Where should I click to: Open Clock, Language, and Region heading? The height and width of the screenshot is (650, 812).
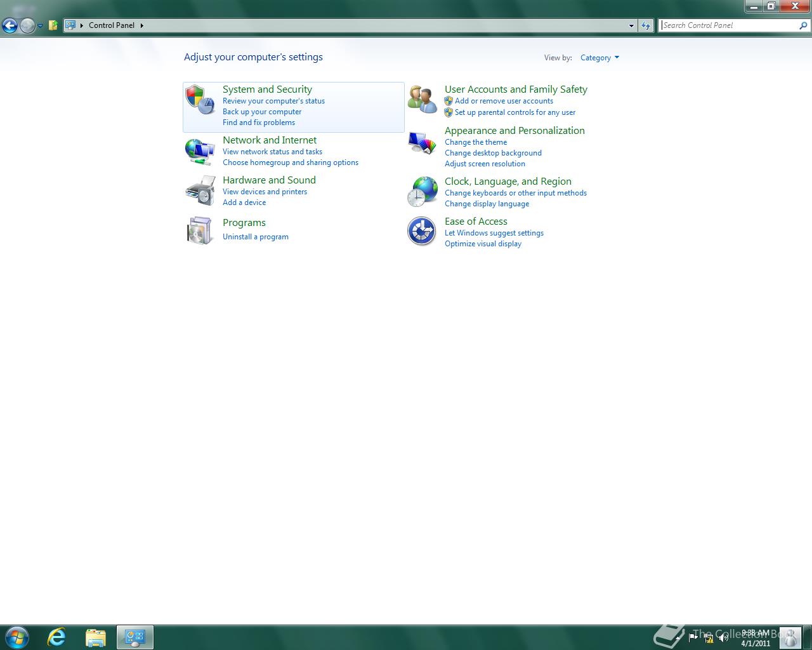coord(508,182)
